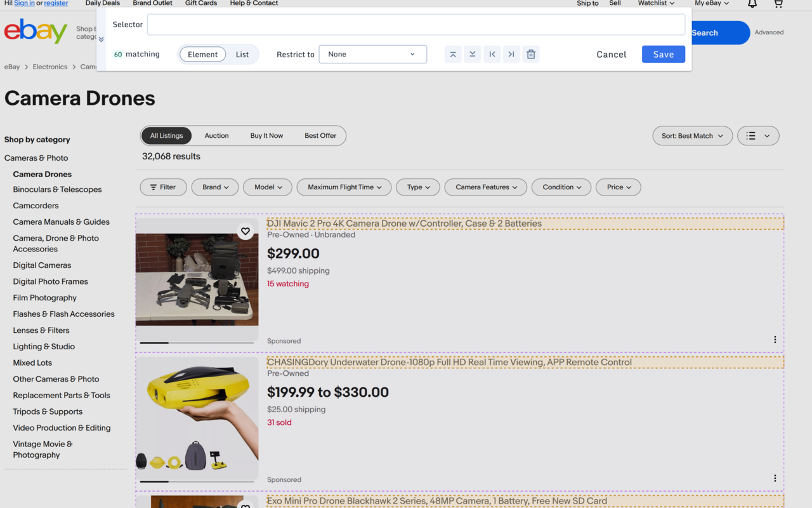Expand the Maximum Flight Time filter
Image resolution: width=812 pixels, height=508 pixels.
tap(344, 187)
